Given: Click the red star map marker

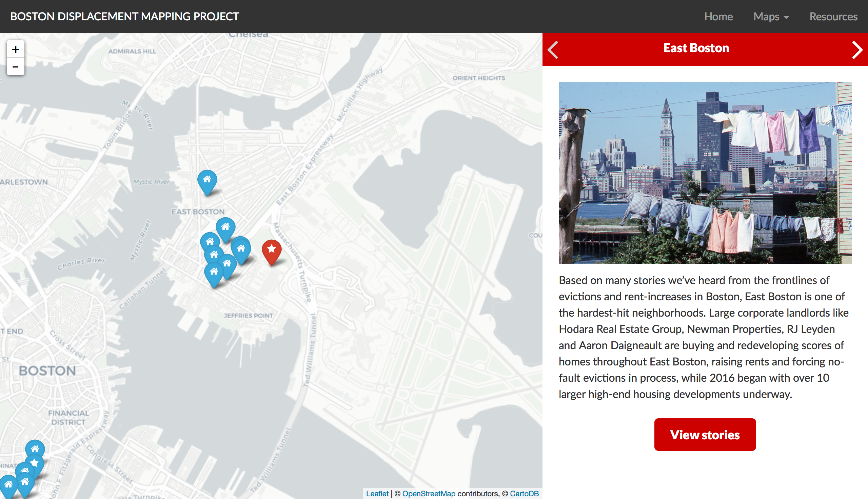Looking at the screenshot, I should click(271, 249).
